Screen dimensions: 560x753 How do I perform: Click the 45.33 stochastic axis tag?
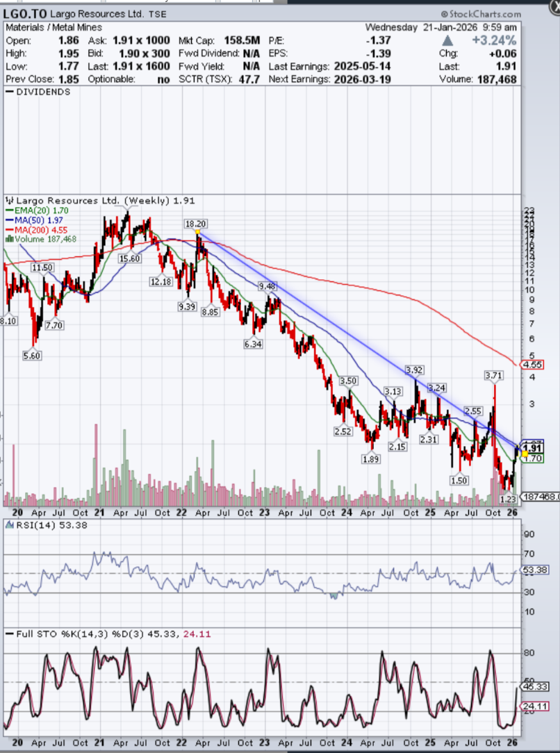point(535,687)
